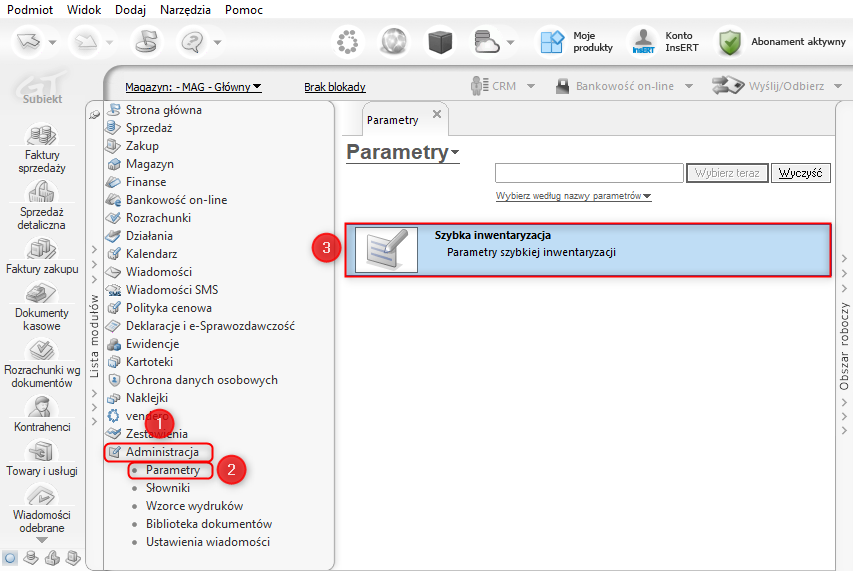Open Faktury sprzedaży shortcut icon
The width and height of the screenshot is (853, 571).
[x=42, y=135]
